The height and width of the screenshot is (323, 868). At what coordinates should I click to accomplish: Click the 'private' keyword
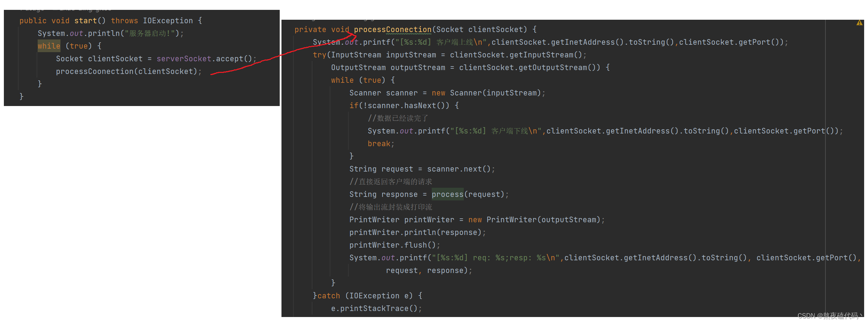[x=310, y=30]
